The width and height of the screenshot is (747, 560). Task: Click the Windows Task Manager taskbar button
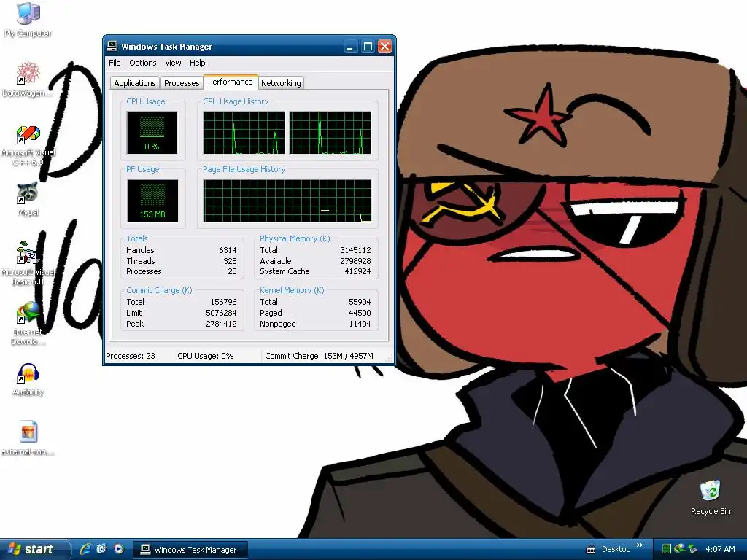(190, 550)
